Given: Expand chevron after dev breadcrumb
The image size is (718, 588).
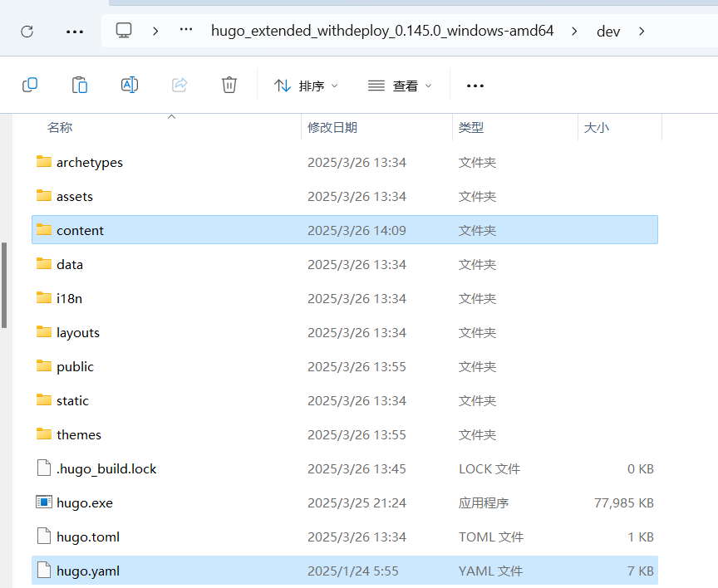Looking at the screenshot, I should [x=641, y=31].
